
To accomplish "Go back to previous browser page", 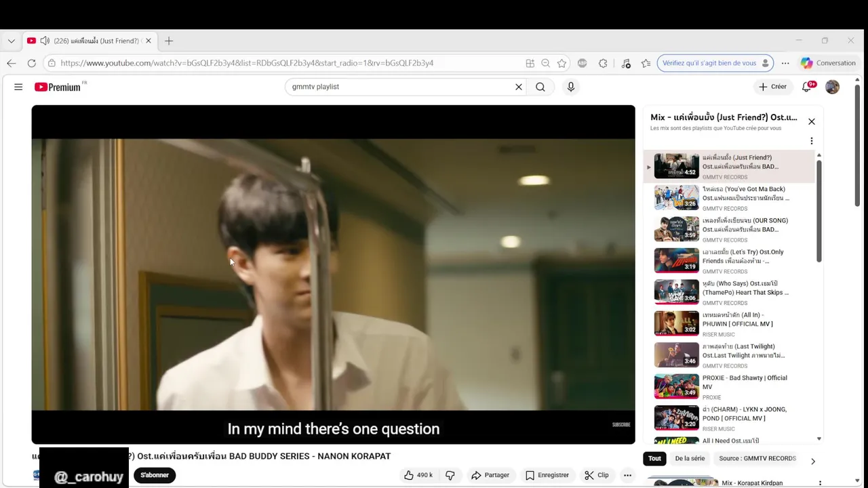I will 12,63.
